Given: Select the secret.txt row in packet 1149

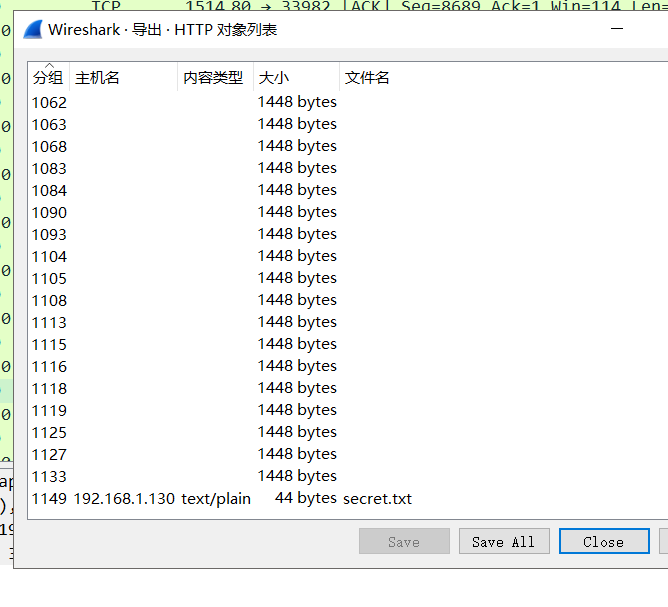Looking at the screenshot, I should (348, 498).
